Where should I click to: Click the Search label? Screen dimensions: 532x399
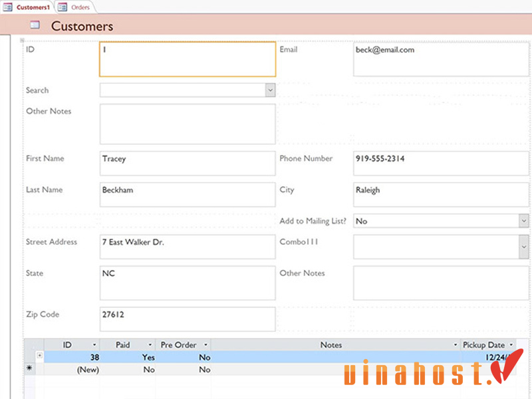click(37, 90)
